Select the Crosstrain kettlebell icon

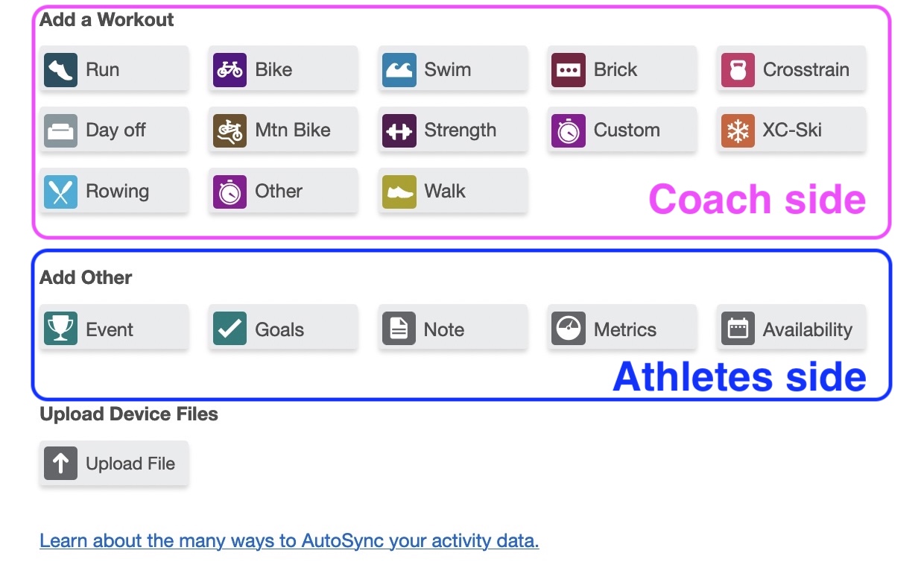(738, 70)
